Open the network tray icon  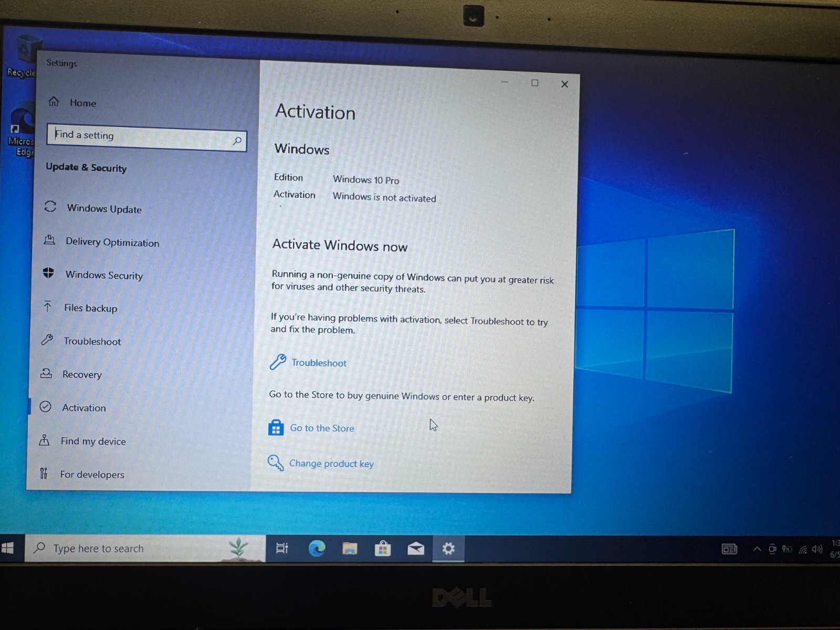803,550
